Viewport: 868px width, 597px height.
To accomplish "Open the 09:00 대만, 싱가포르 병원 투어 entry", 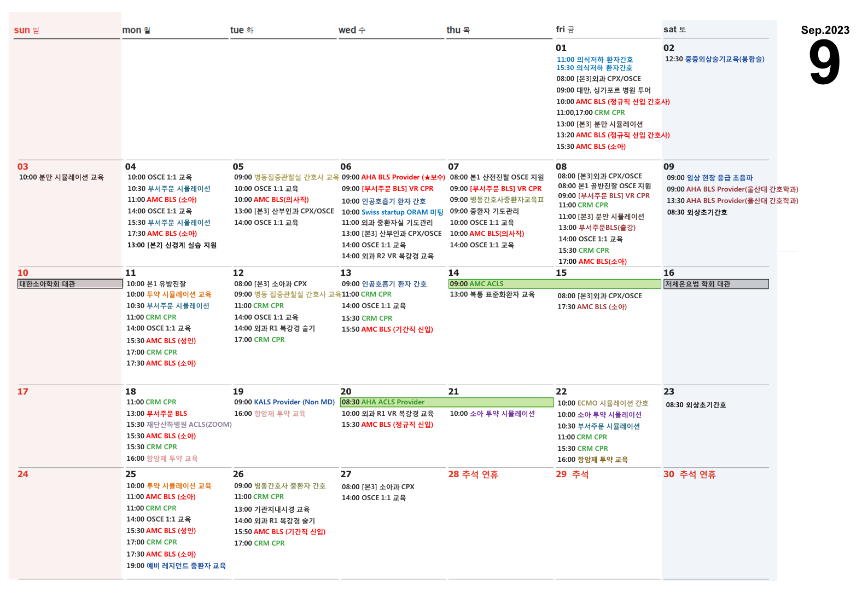I will 603,90.
